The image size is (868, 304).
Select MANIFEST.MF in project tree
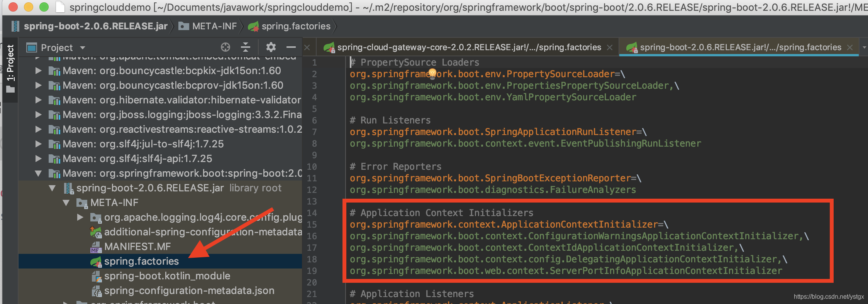click(x=160, y=247)
